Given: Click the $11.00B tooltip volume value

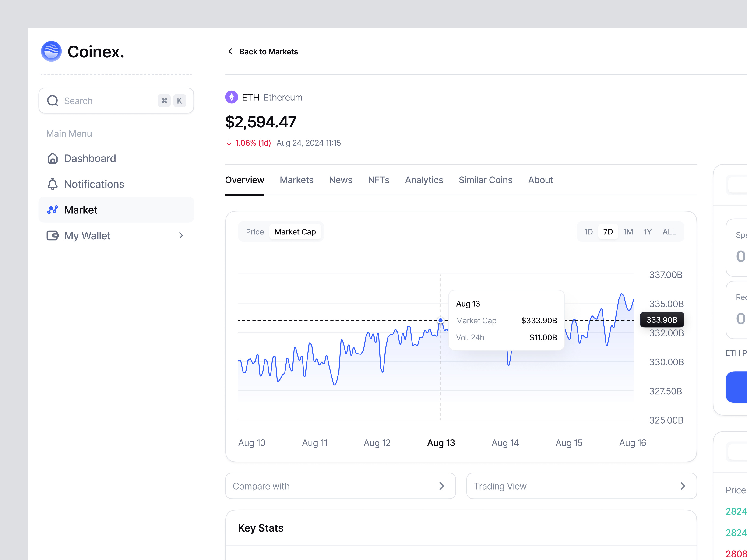Looking at the screenshot, I should pos(543,337).
